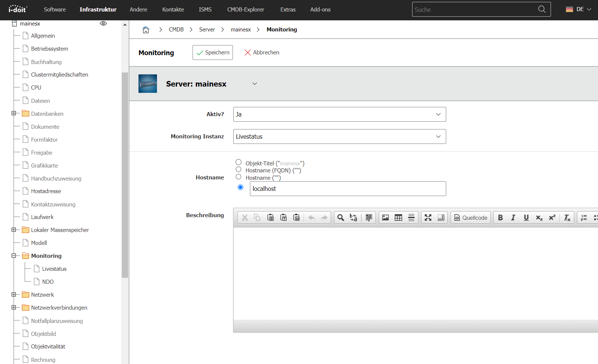The height and width of the screenshot is (364, 598).
Task: Click the search magnifier in top bar
Action: pos(542,9)
